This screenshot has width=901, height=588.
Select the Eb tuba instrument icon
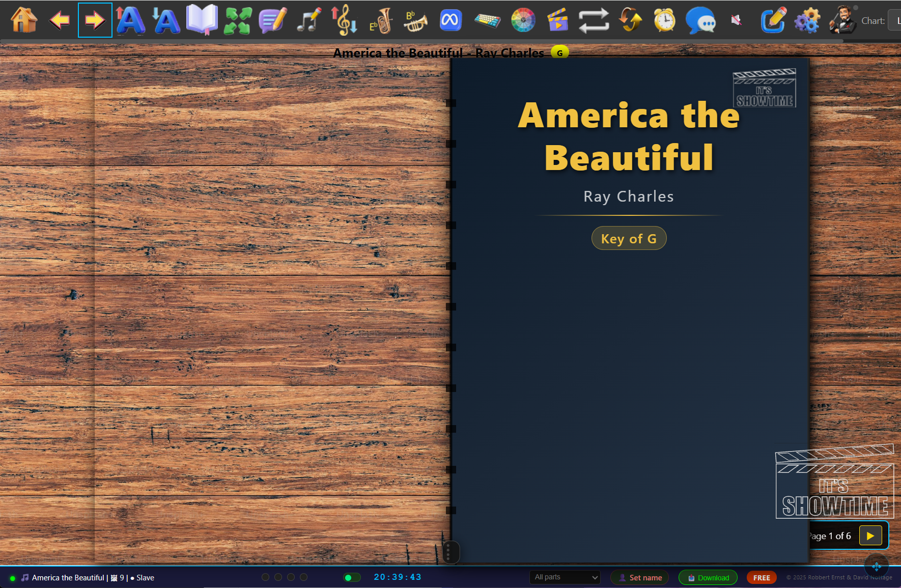(x=380, y=20)
